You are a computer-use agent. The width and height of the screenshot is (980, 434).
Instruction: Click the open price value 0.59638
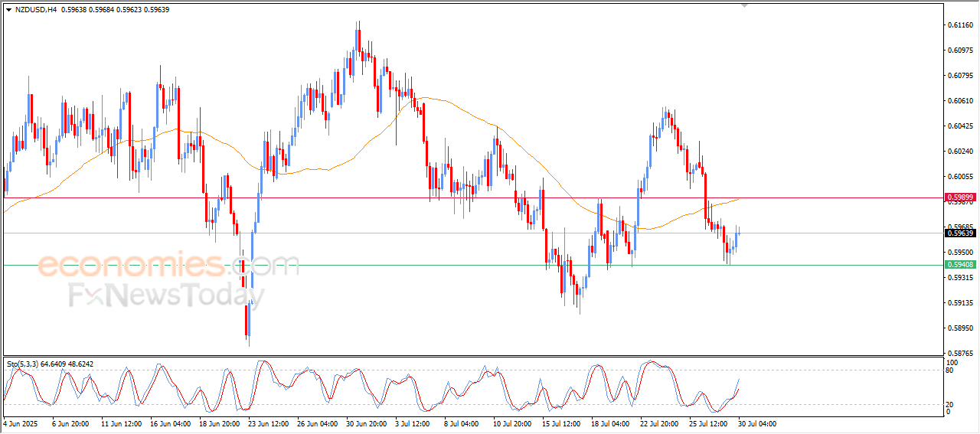[73, 10]
